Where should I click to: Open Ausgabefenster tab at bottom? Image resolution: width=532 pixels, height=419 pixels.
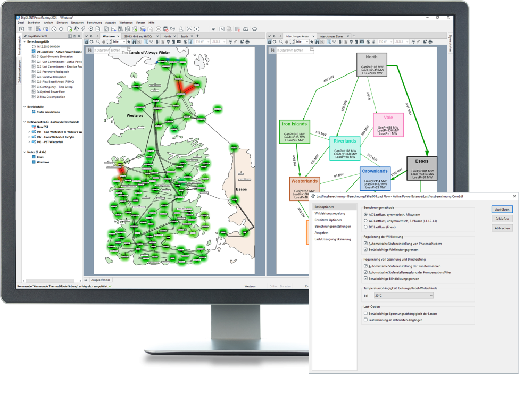point(101,280)
